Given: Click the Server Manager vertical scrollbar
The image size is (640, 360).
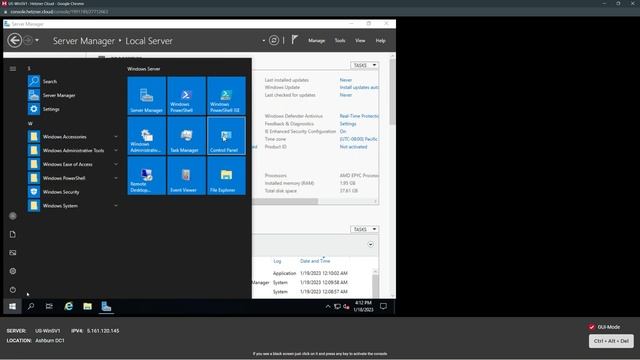Looking at the screenshot, I should 392,92.
